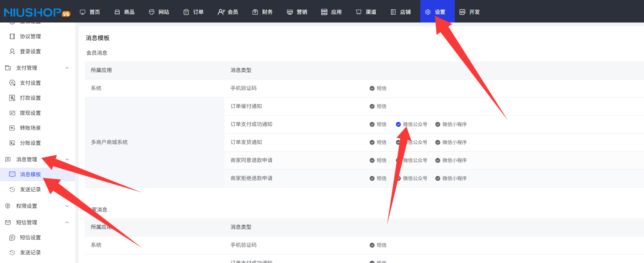Select the 消息模板 sidebar item
Image resolution: width=644 pixels, height=263 pixels.
pyautogui.click(x=30, y=174)
